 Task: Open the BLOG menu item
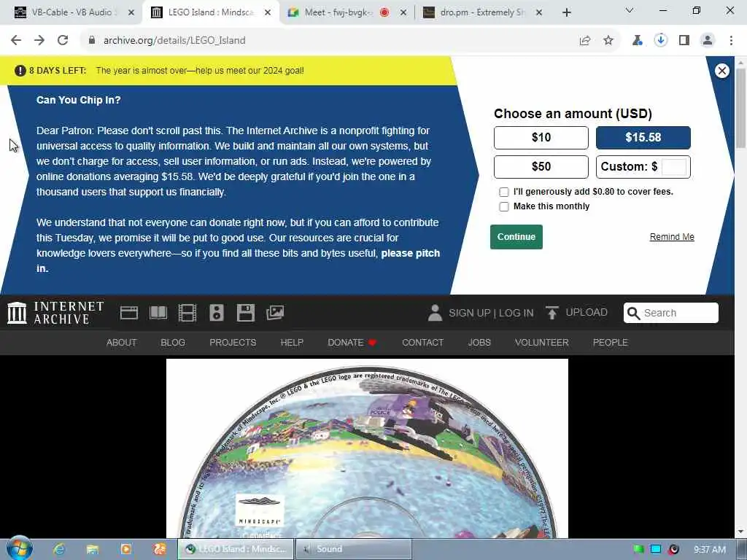pyautogui.click(x=173, y=343)
